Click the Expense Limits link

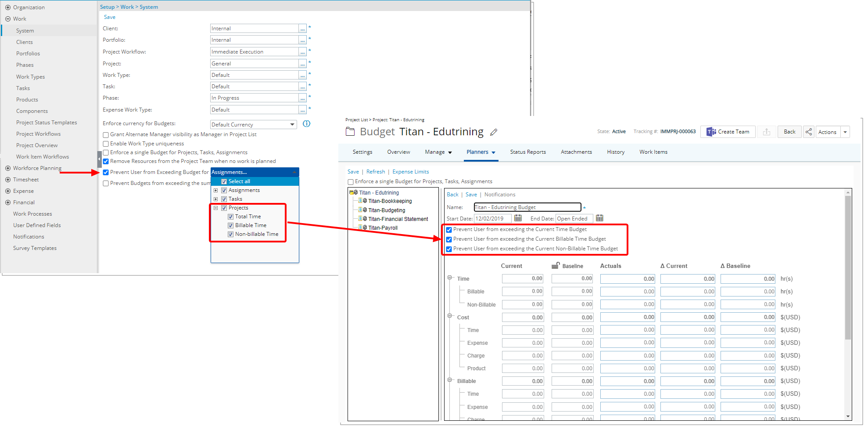(x=410, y=172)
